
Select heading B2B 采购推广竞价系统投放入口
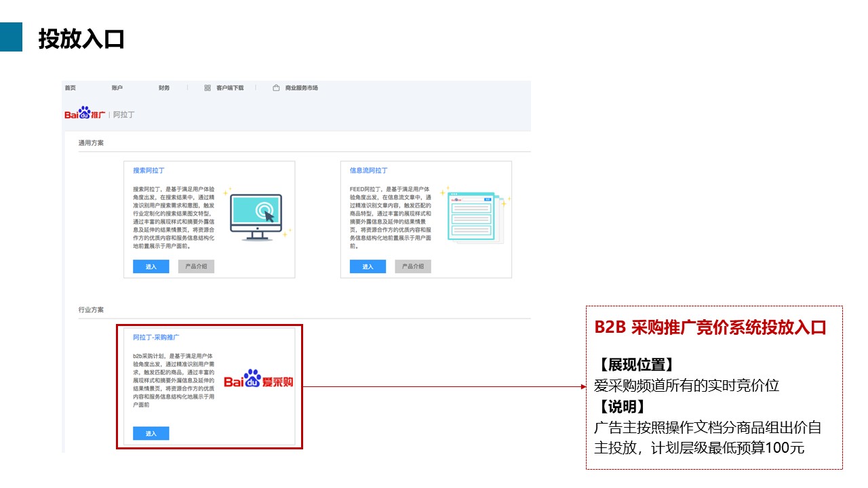[x=710, y=327]
